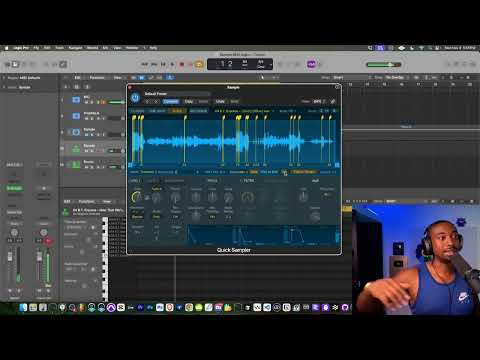The width and height of the screenshot is (480, 360).
Task: Open the File menu
Action: pos(36,48)
